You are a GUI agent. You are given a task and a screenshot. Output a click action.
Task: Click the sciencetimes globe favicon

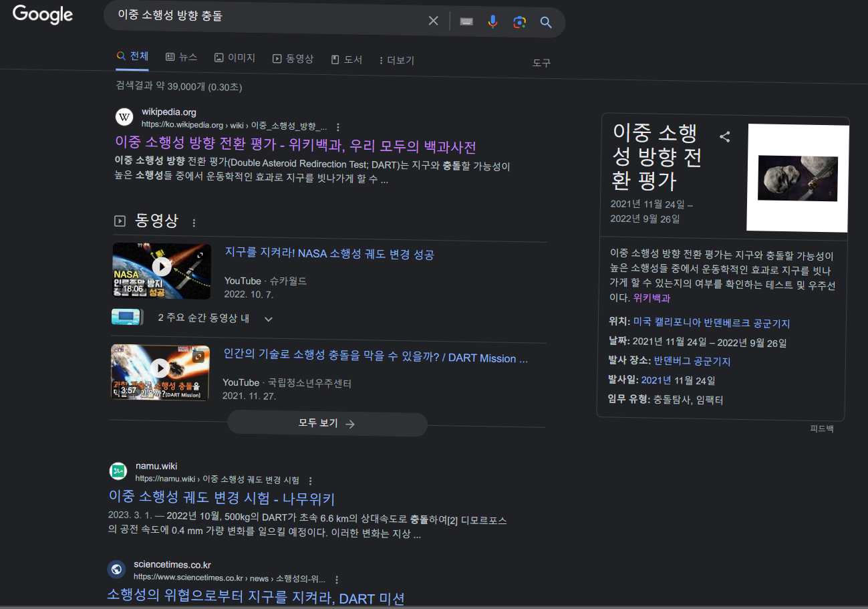[x=116, y=570]
